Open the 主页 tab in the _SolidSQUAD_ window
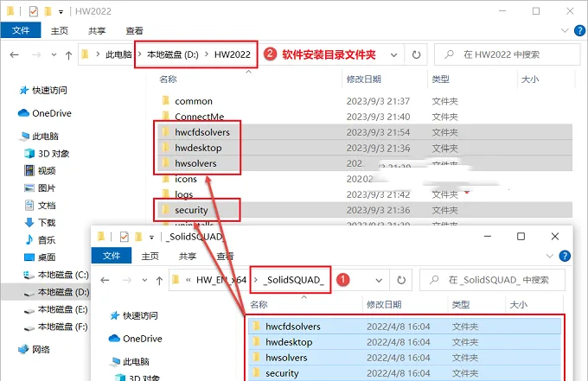Image resolution: width=588 pixels, height=381 pixels. pos(150,256)
